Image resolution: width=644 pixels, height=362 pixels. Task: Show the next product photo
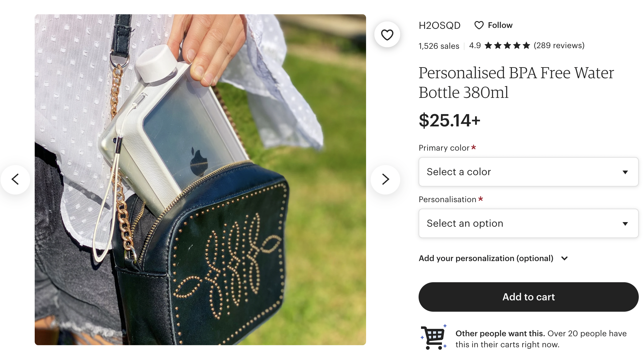[385, 179]
